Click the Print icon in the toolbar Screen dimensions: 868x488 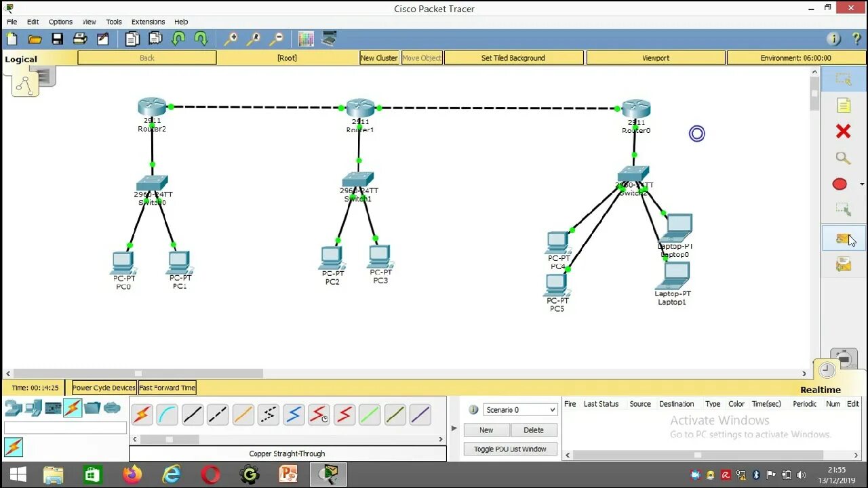80,39
